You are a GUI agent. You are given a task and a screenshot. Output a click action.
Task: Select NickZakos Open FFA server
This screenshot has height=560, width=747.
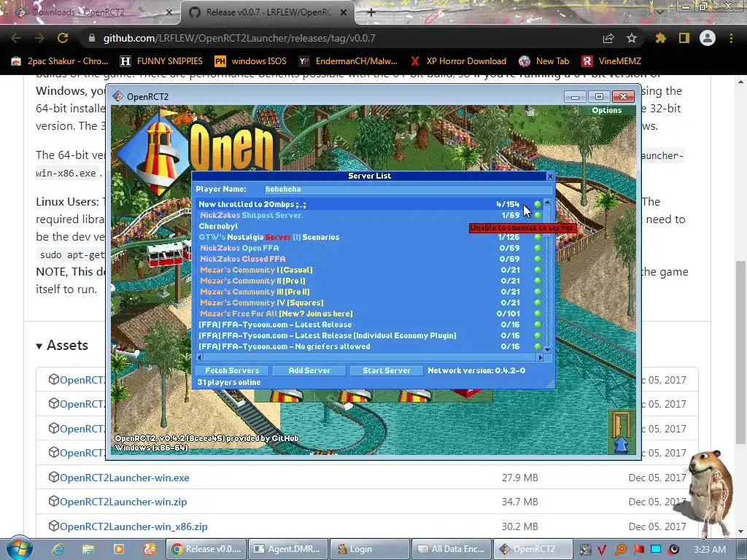(x=370, y=248)
